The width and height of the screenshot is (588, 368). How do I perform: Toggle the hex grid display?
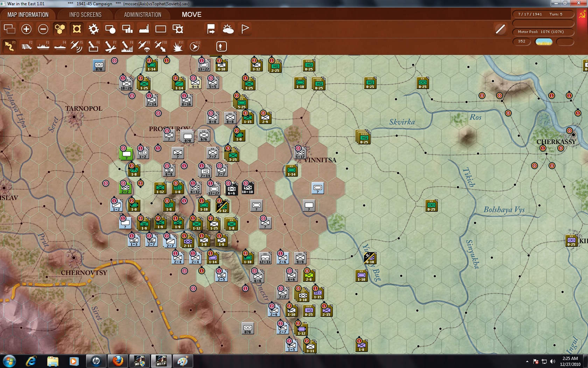[60, 29]
